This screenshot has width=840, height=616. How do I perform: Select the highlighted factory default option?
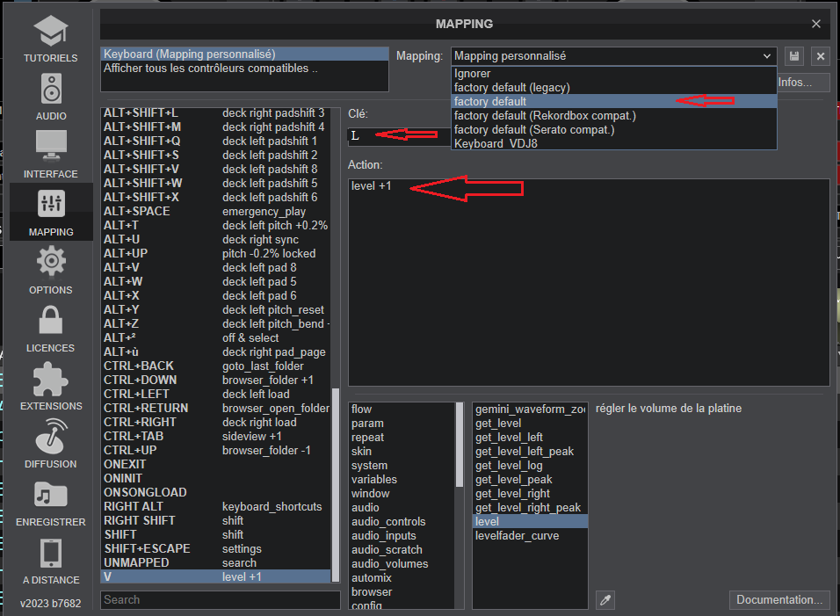tap(614, 101)
